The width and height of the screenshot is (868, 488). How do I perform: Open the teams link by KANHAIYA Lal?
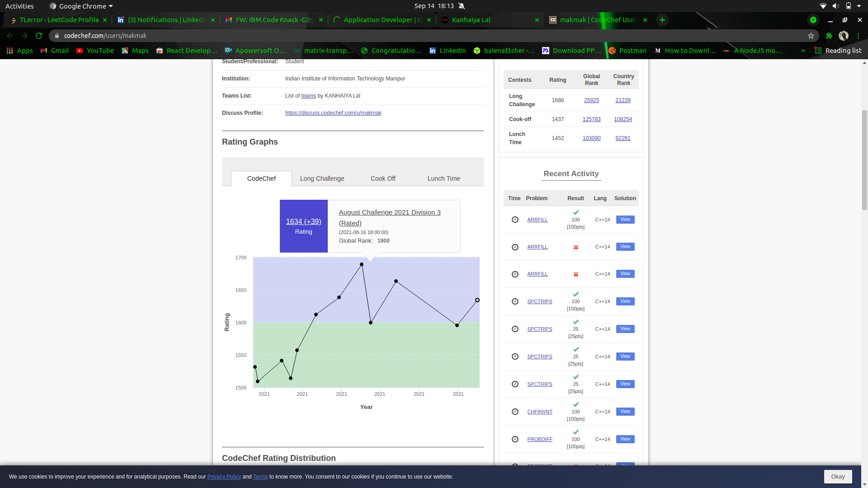click(308, 96)
